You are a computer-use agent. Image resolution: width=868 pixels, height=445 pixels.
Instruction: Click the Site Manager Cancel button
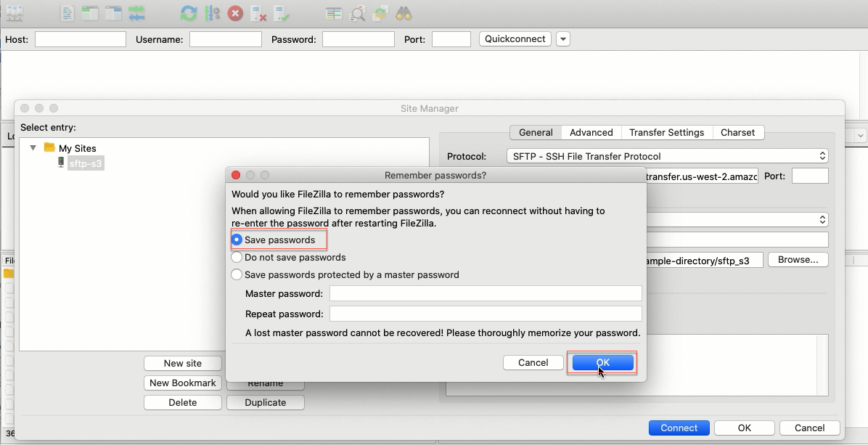tap(809, 428)
